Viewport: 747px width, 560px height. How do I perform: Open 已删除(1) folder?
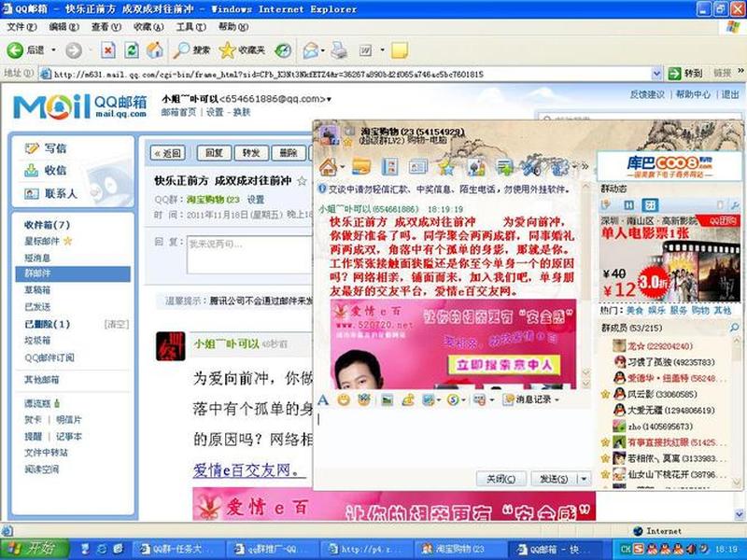tap(48, 324)
